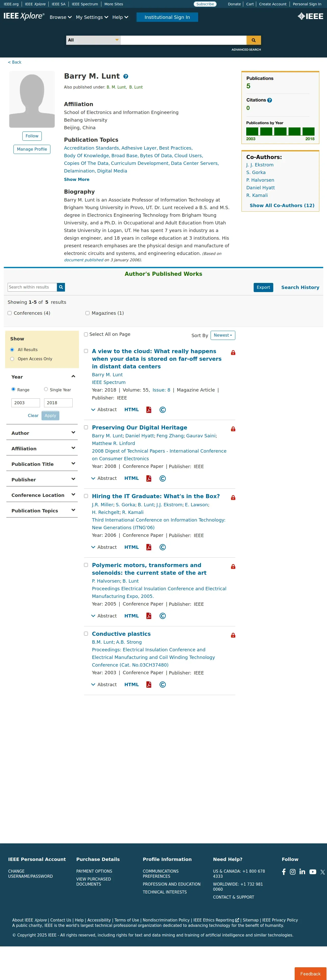Click the Citations help question icon

(269, 100)
